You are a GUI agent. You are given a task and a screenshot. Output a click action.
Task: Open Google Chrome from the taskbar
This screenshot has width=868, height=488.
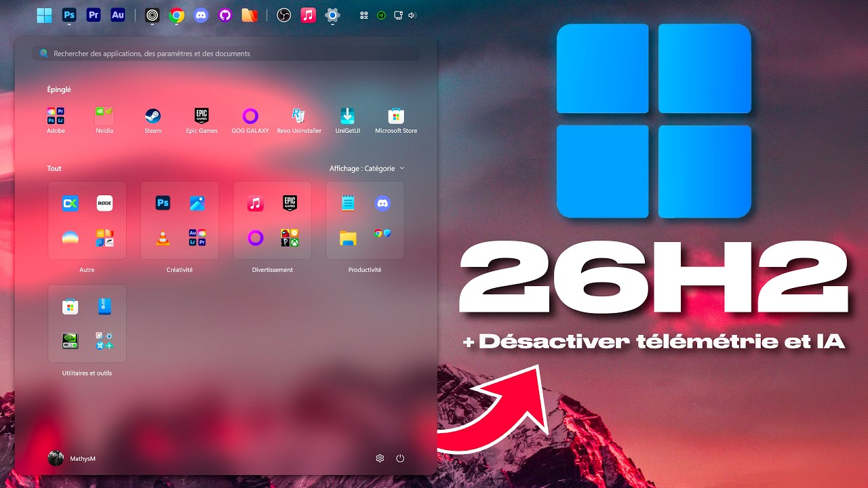176,15
